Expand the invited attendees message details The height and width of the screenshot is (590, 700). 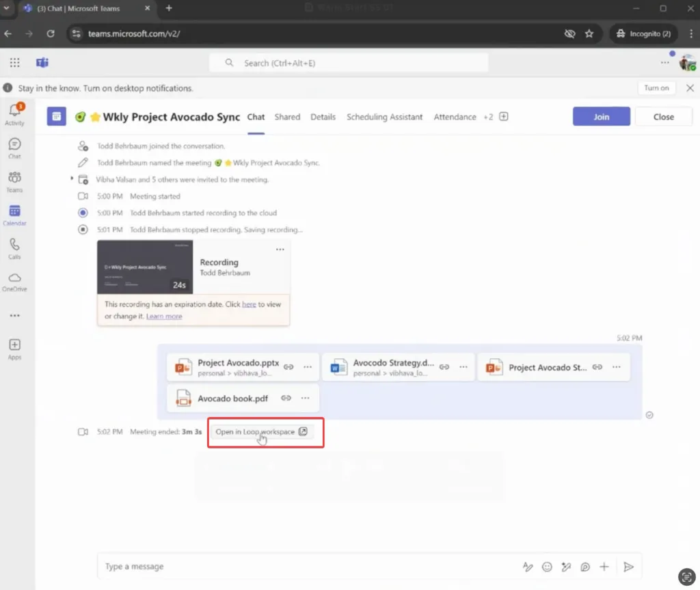(x=72, y=179)
